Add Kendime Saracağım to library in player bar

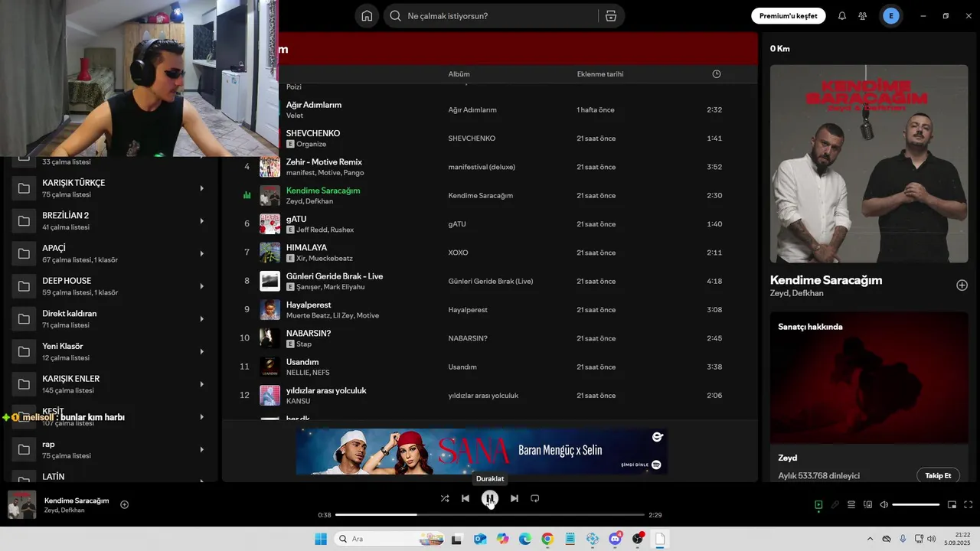(125, 504)
